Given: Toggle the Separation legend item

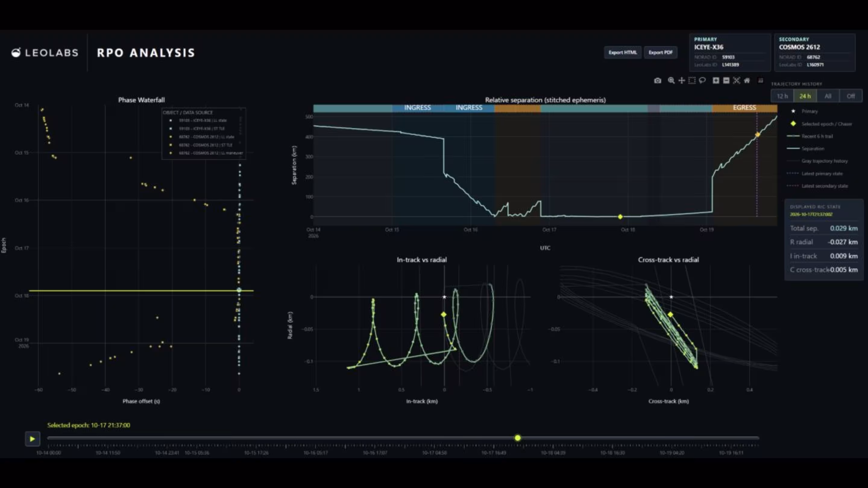Looking at the screenshot, I should coord(806,149).
